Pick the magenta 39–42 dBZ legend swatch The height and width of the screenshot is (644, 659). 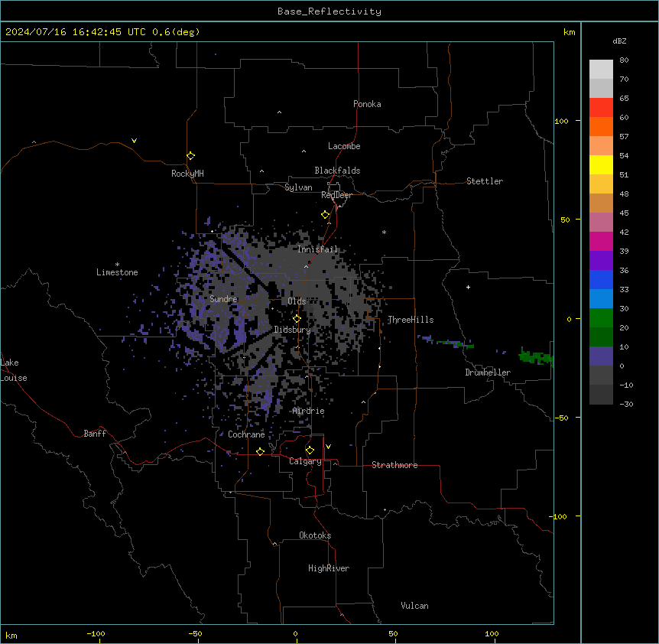(x=601, y=241)
